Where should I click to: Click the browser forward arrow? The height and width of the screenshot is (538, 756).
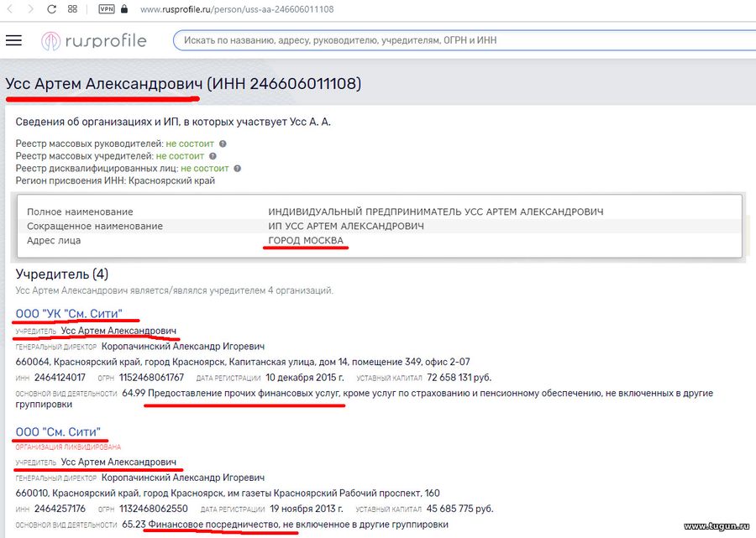pyautogui.click(x=31, y=9)
